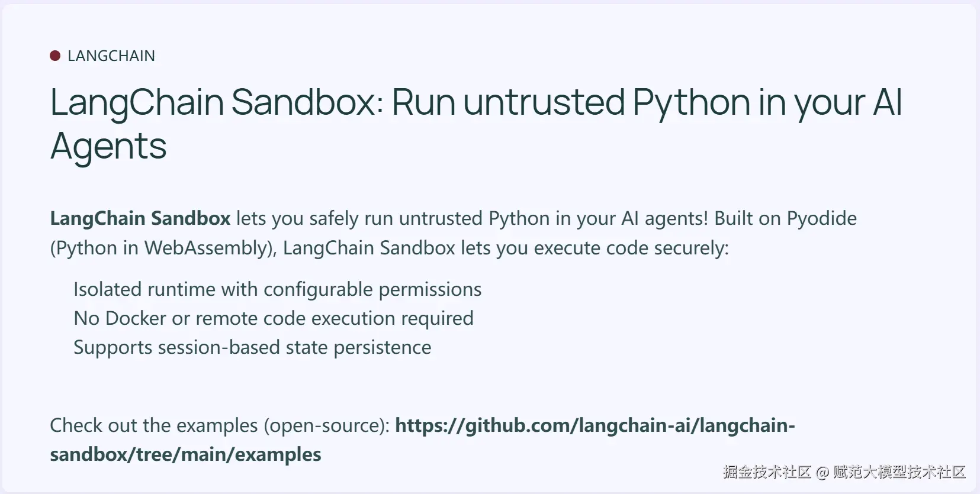980x494 pixels.
Task: Click the 掘金技术社区 watermark text
Action: 767,472
